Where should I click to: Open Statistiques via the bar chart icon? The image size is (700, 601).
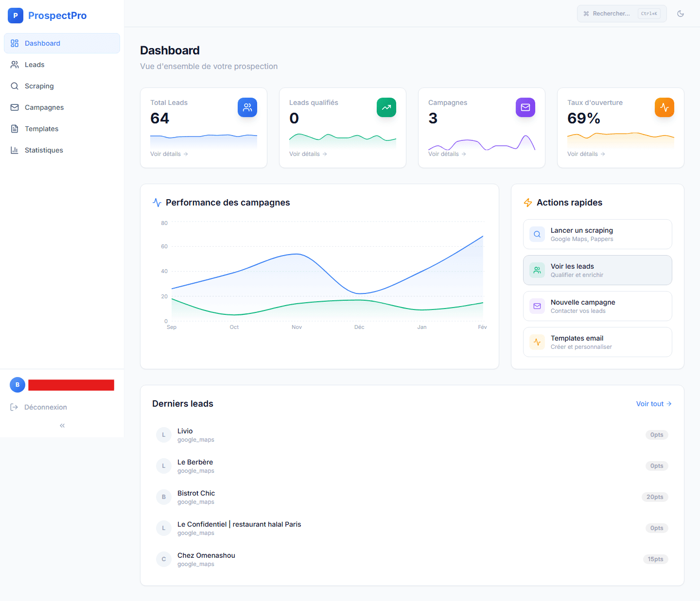pos(15,150)
